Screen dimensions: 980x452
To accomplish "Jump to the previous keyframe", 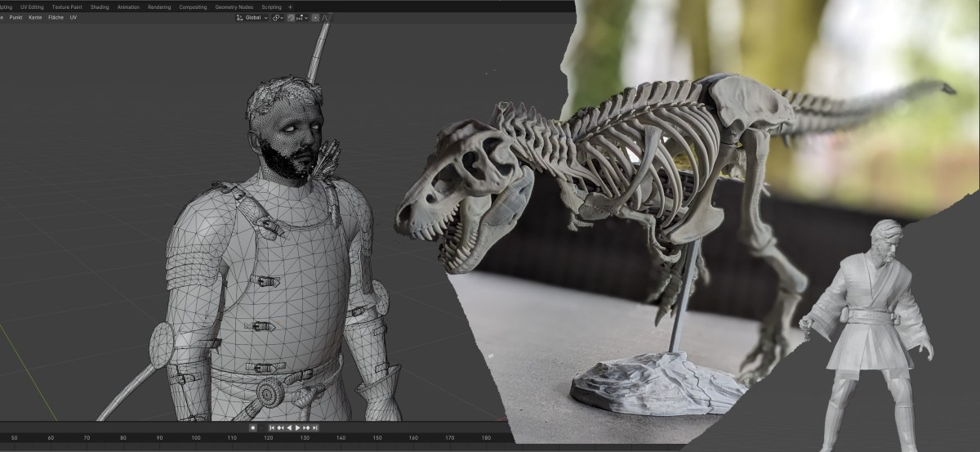I will click(280, 427).
